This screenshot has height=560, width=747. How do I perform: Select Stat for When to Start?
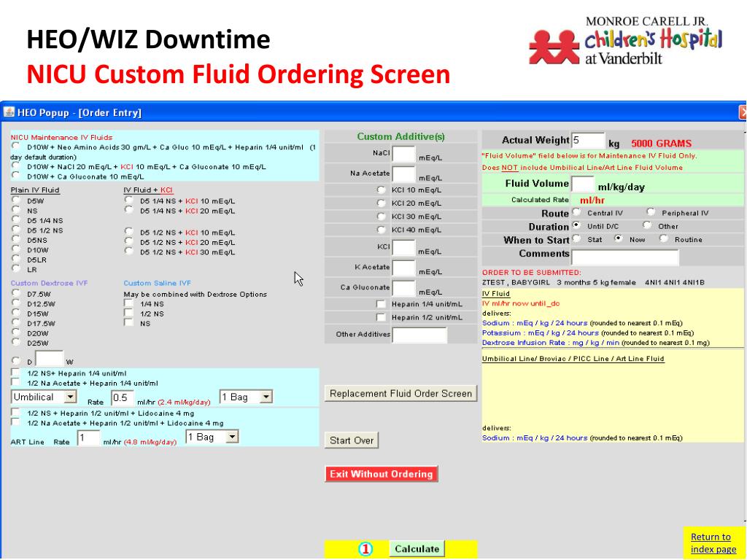click(x=576, y=238)
